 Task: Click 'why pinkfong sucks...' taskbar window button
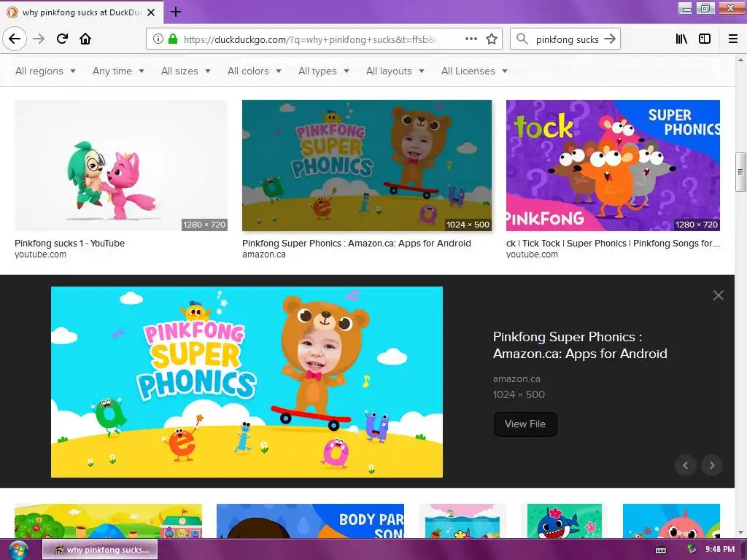coord(100,550)
